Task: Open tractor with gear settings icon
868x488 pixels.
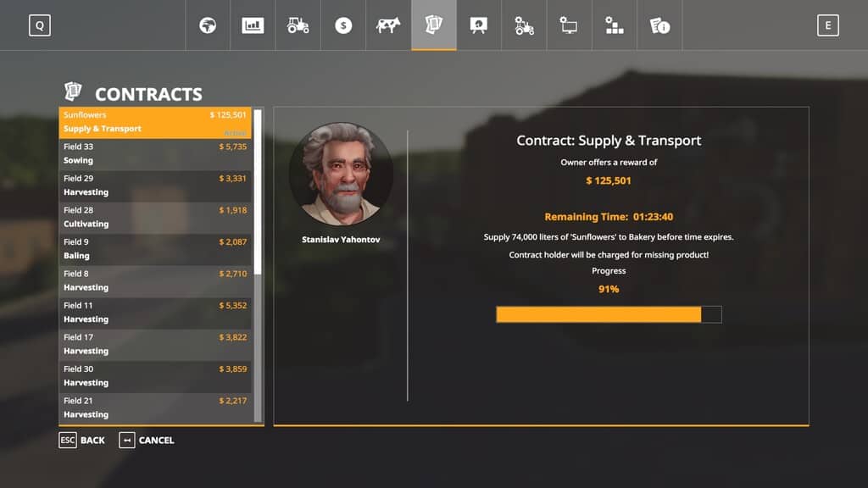Action: click(x=524, y=25)
